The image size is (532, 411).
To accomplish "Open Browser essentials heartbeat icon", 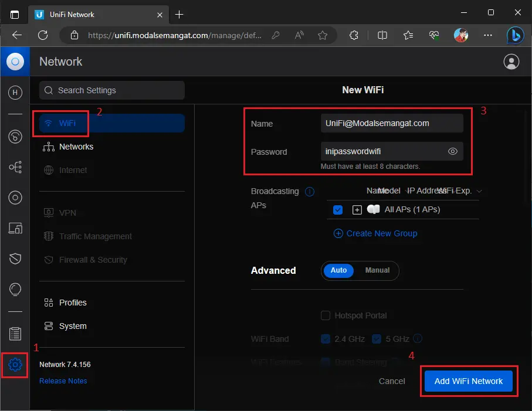I will coord(434,35).
